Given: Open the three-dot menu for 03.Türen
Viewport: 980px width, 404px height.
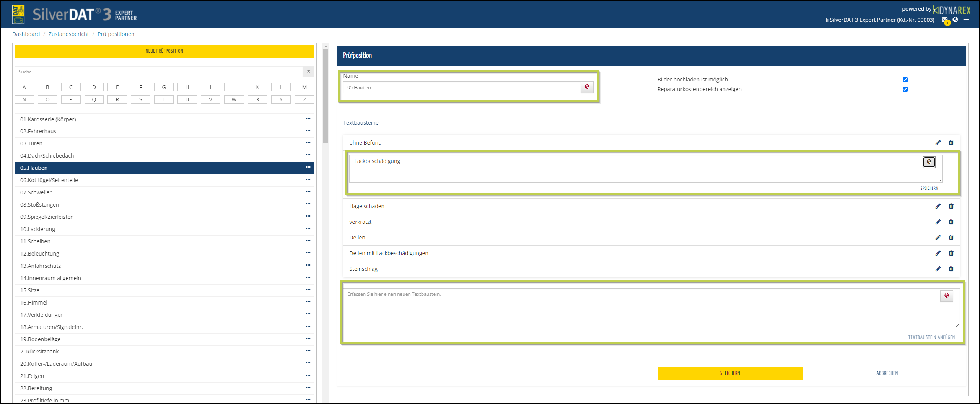Looking at the screenshot, I should point(308,143).
